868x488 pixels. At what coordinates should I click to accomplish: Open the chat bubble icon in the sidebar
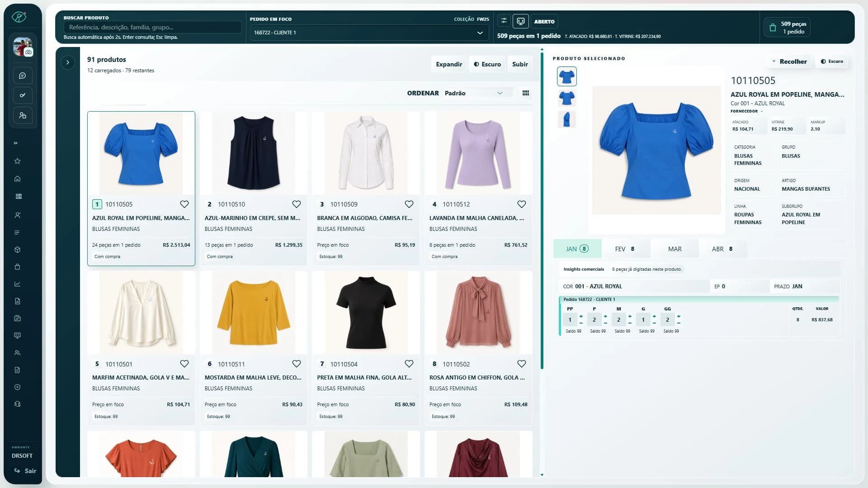23,75
